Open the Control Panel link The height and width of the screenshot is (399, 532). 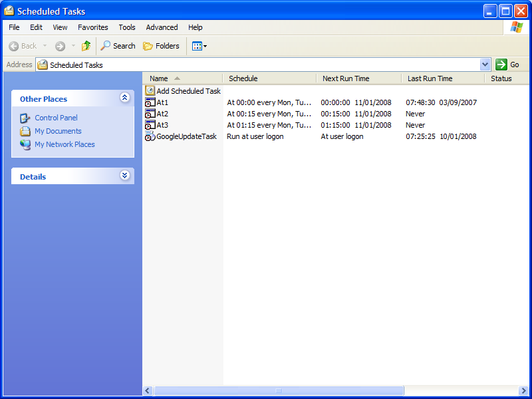(56, 118)
